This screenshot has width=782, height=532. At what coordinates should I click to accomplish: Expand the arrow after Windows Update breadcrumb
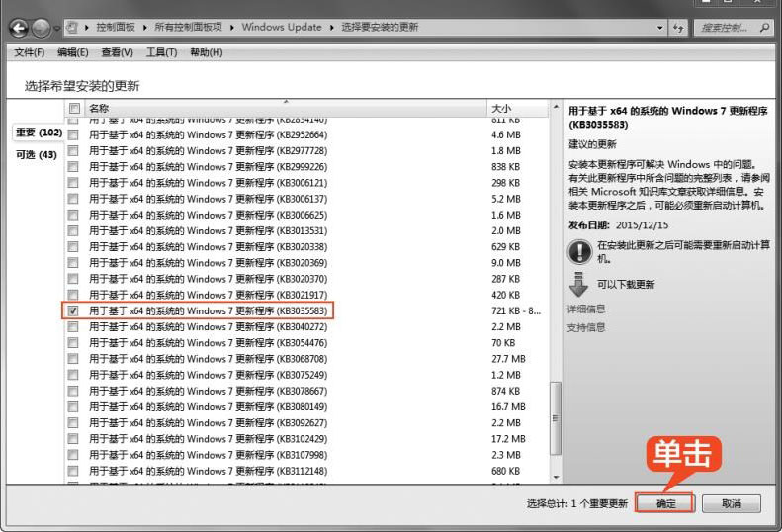click(x=331, y=28)
